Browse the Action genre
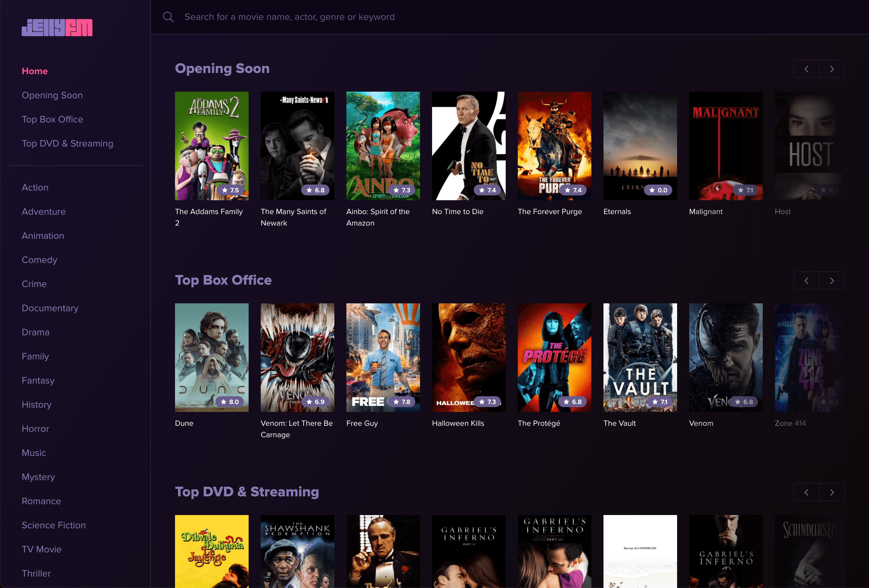 (x=35, y=188)
